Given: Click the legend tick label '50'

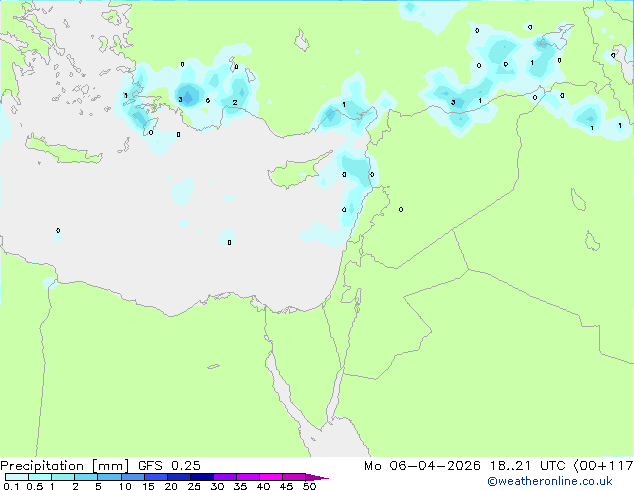Looking at the screenshot, I should click(309, 486).
